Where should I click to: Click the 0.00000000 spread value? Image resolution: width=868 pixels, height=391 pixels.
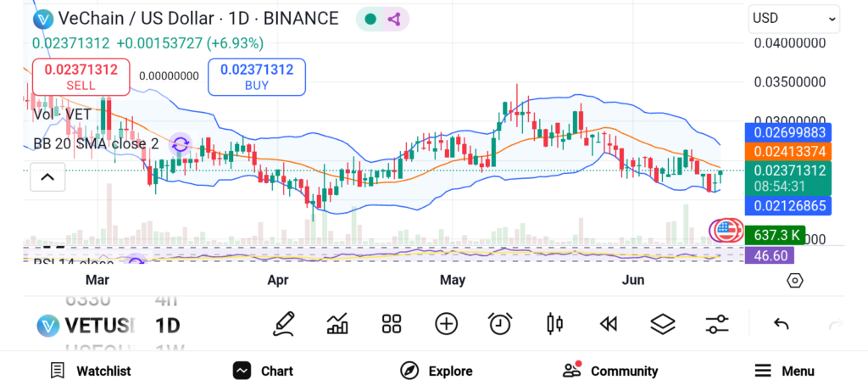(x=169, y=76)
